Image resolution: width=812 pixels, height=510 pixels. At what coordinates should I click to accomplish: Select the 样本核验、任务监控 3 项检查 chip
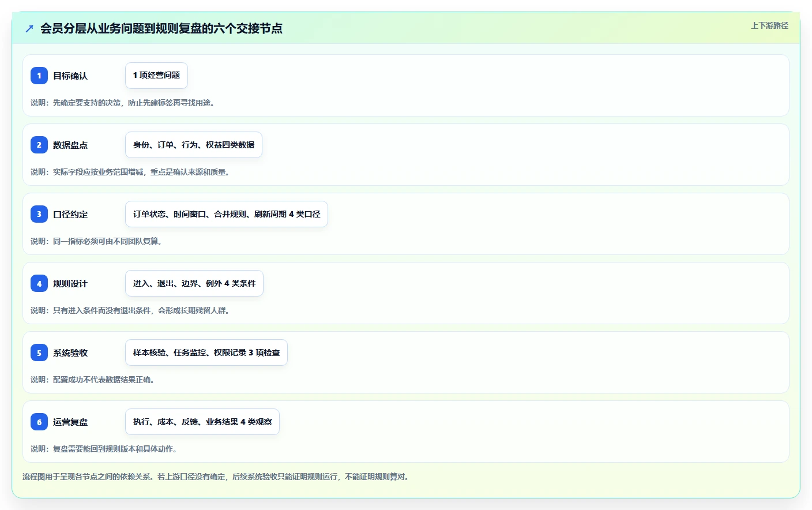pyautogui.click(x=206, y=352)
